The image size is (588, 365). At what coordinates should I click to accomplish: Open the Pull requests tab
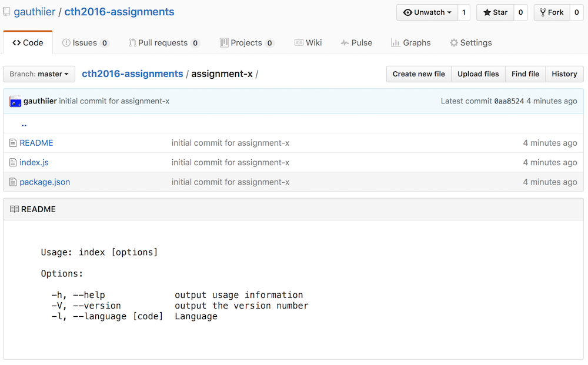[164, 43]
